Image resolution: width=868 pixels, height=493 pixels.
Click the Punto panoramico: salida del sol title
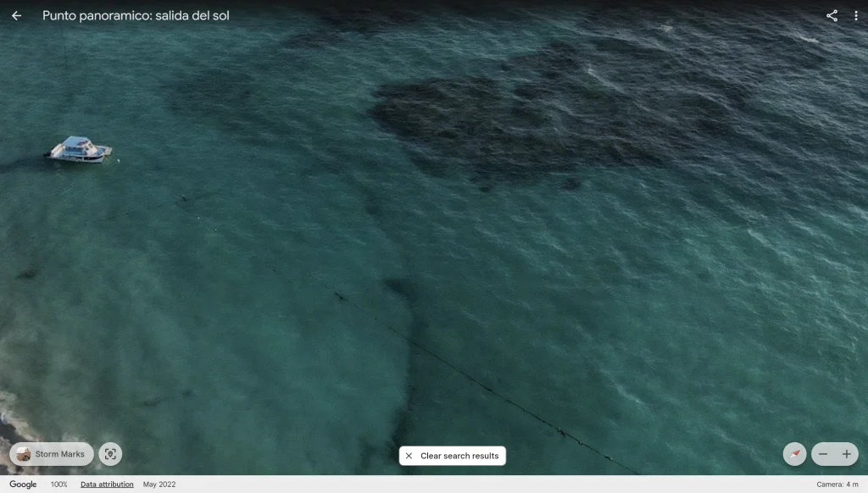click(136, 16)
